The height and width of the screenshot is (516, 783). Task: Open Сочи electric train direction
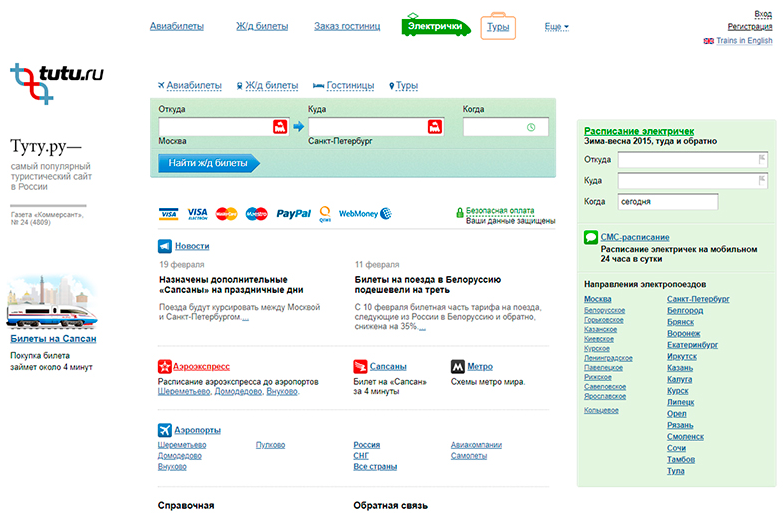coord(676,448)
